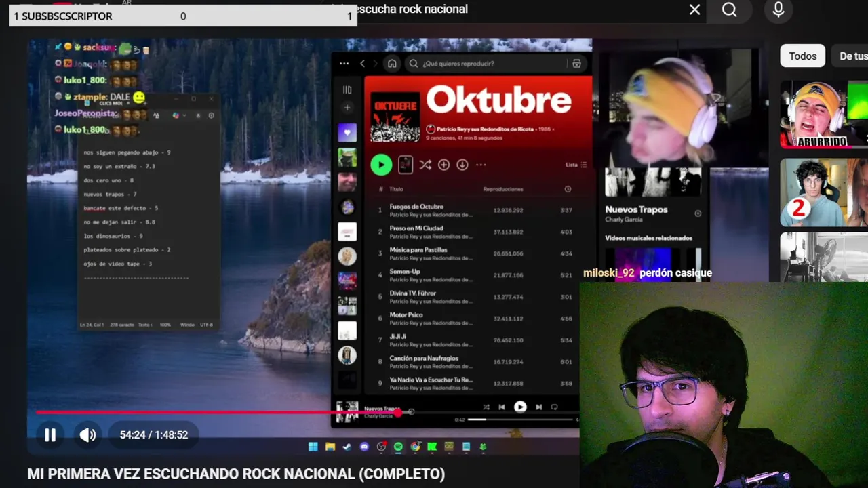Open more options for Oktubre album
The image size is (868, 488).
481,165
